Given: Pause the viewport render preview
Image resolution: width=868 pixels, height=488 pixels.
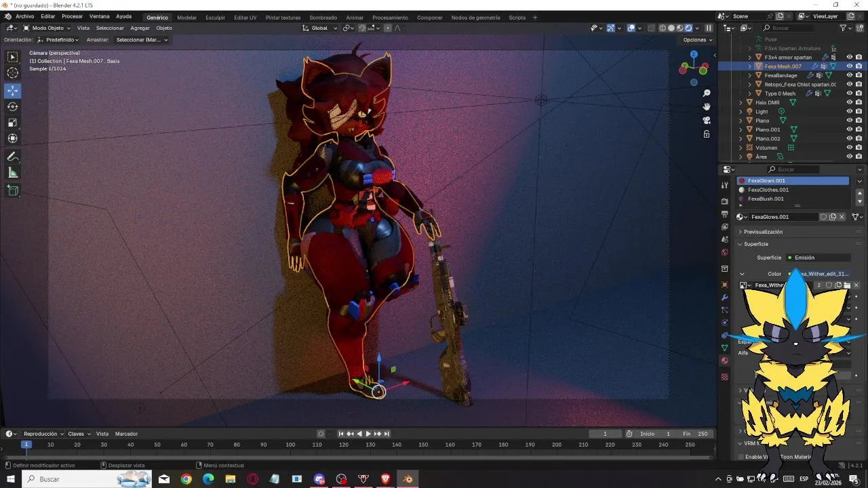Looking at the screenshot, I should pos(709,28).
